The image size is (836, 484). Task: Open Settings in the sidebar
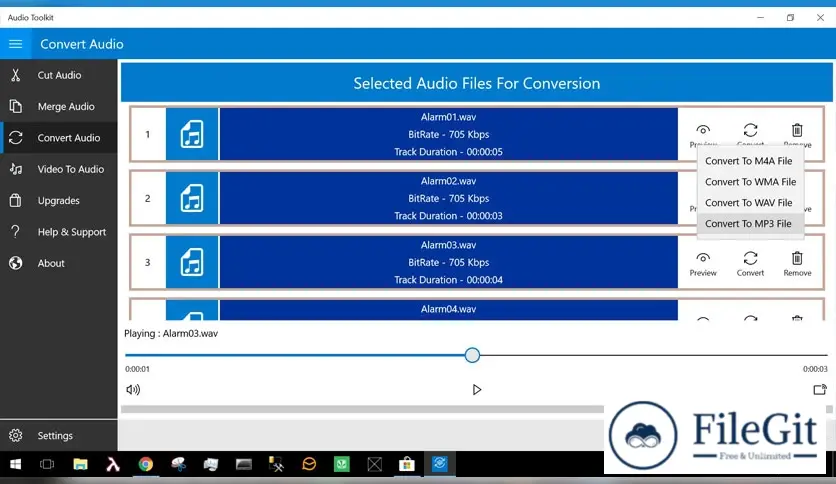(x=59, y=435)
